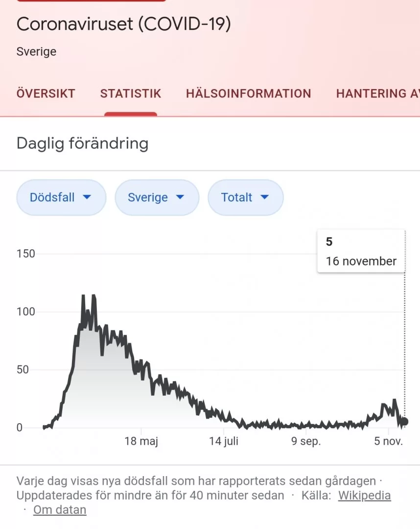
Task: Click the "5 nov." date axis label
Action: [x=389, y=441]
